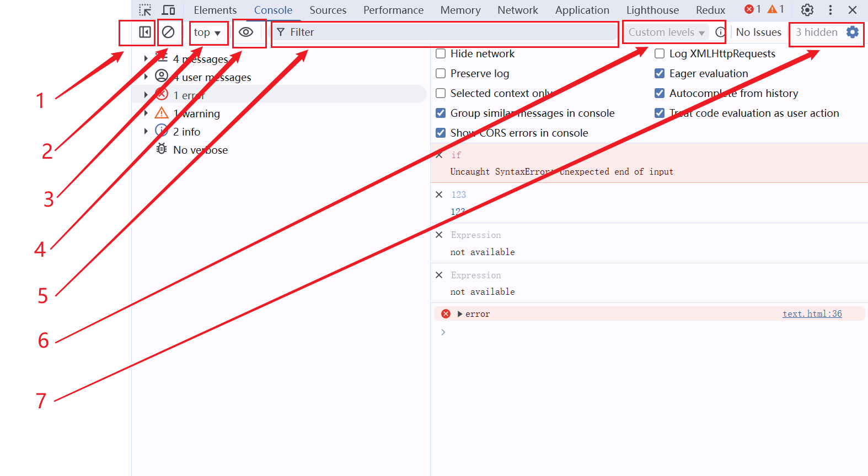The width and height of the screenshot is (868, 476).
Task: Toggle the blue console settings gear
Action: tap(853, 32)
